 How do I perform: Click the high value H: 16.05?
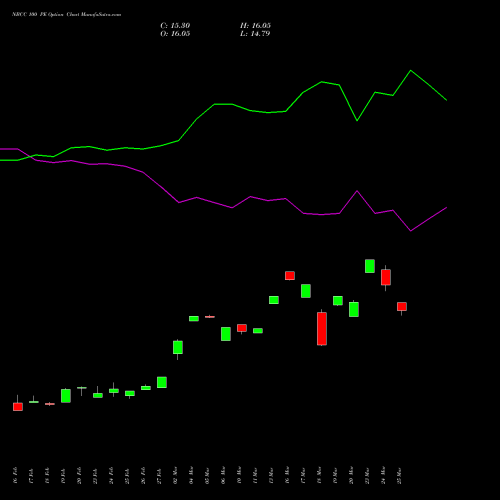[255, 26]
